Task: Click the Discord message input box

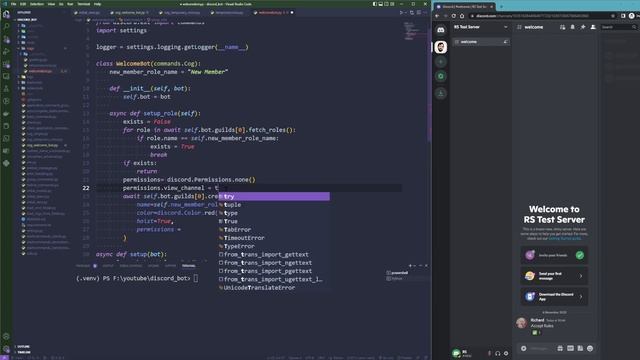Action: click(542, 348)
